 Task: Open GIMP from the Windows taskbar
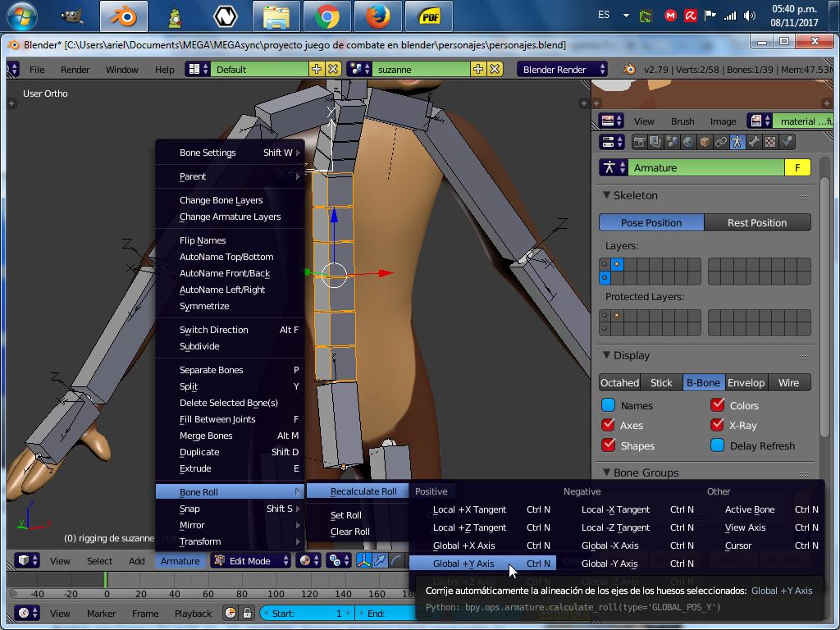[73, 16]
